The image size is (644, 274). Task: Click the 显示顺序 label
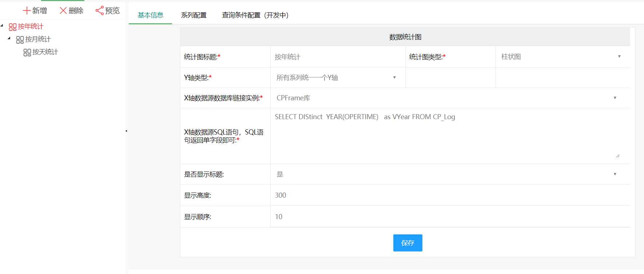[x=197, y=217]
